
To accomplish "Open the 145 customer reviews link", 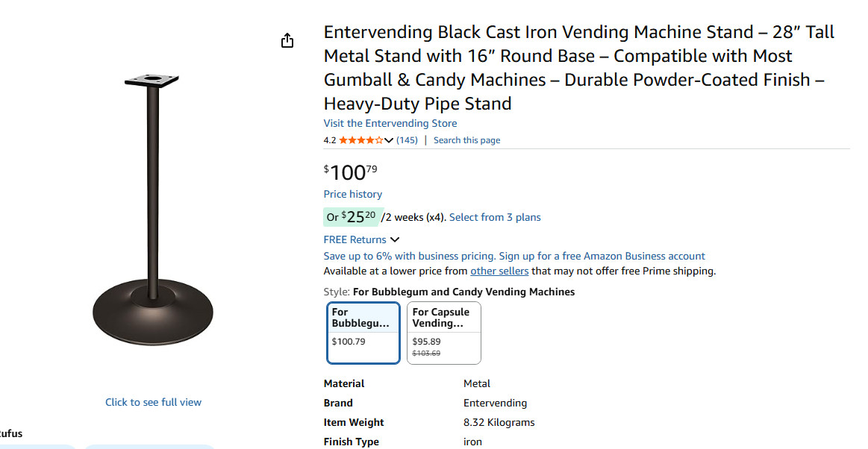I will point(407,140).
